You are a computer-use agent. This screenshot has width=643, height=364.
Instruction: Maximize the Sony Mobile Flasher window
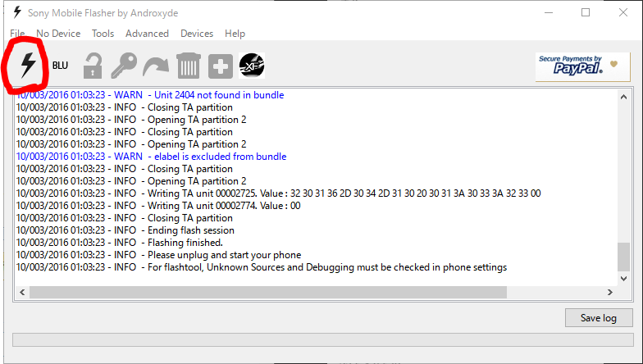(x=586, y=13)
